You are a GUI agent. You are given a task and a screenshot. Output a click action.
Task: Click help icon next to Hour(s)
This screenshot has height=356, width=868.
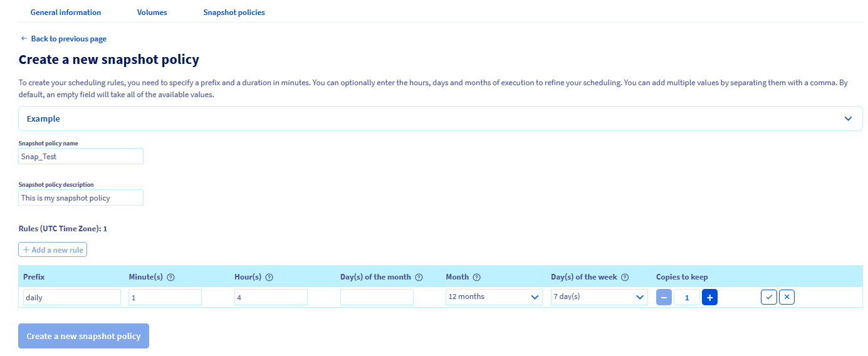tap(269, 277)
